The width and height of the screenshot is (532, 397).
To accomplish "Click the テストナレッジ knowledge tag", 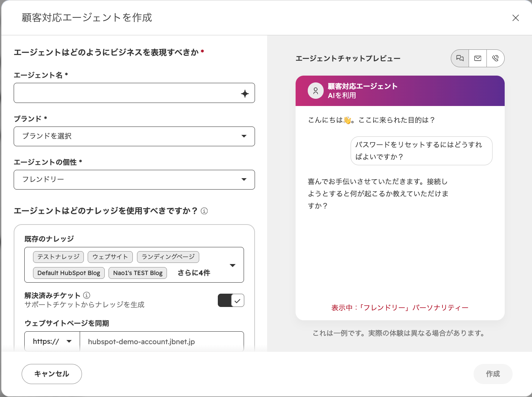I will coord(58,257).
